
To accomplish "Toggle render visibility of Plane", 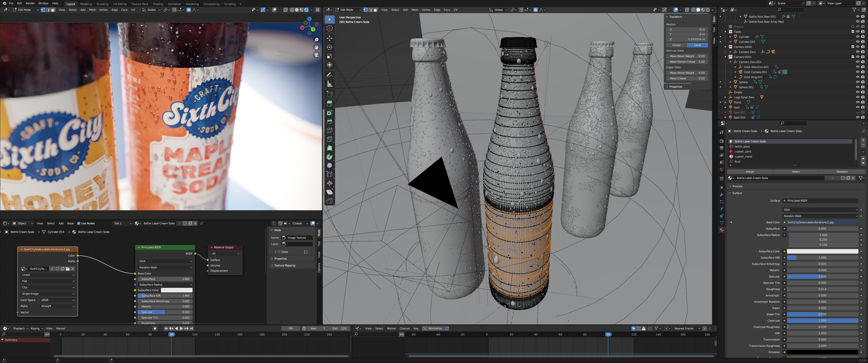I will [x=863, y=102].
